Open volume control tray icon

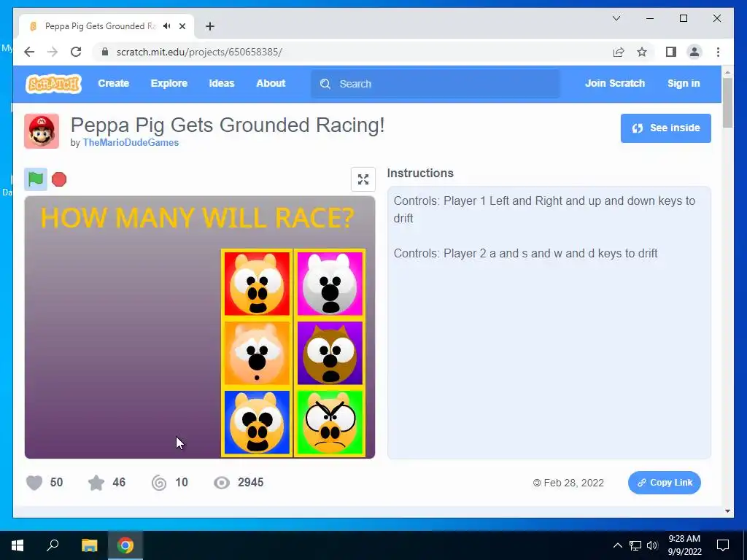tap(652, 545)
